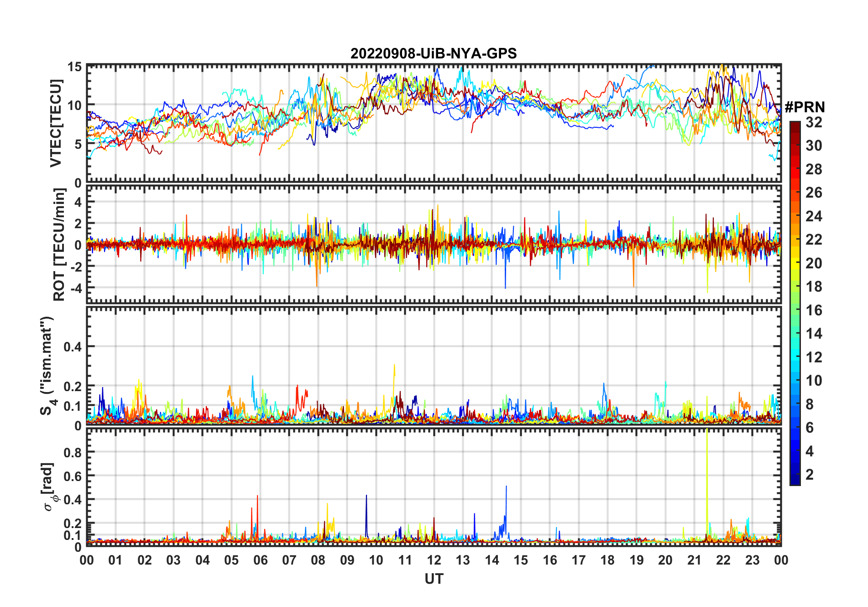Image resolution: width=868 pixels, height=607 pixels.
Task: Select colorbar tick label 28
Action: coord(814,169)
